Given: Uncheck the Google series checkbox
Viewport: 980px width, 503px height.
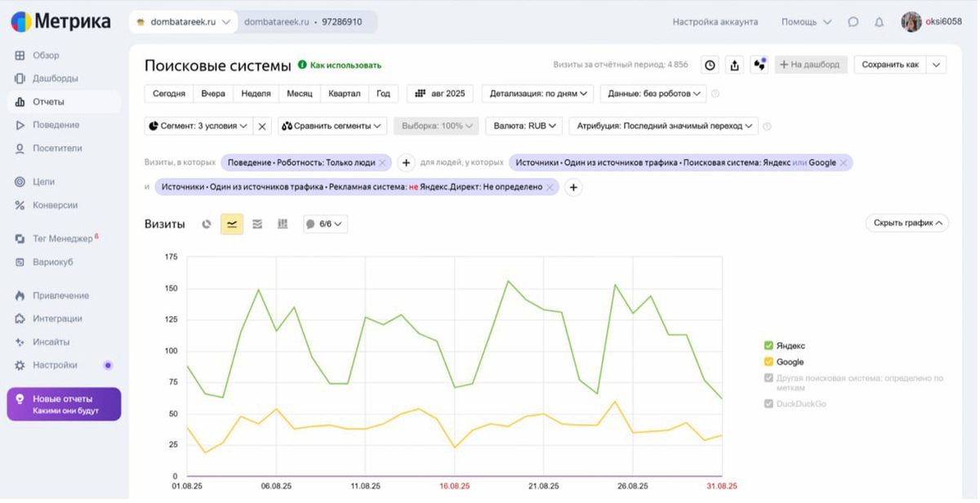Looking at the screenshot, I should (768, 362).
